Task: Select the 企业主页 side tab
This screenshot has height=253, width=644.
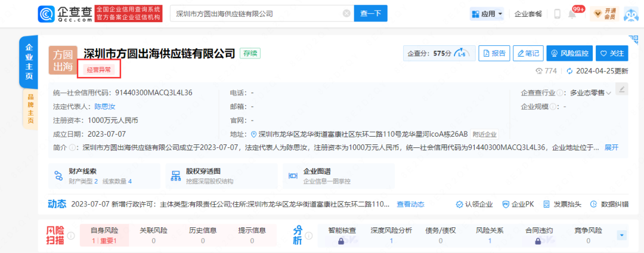Action: pos(29,61)
